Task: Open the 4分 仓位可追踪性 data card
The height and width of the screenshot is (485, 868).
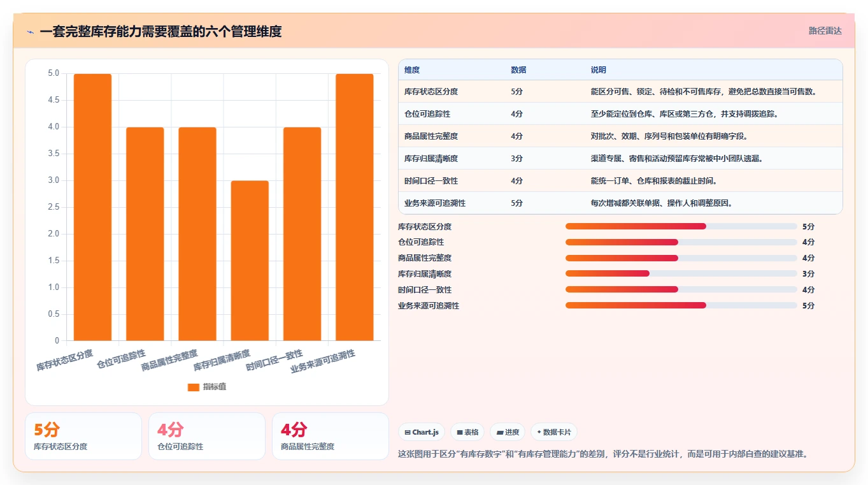Action: pos(207,436)
